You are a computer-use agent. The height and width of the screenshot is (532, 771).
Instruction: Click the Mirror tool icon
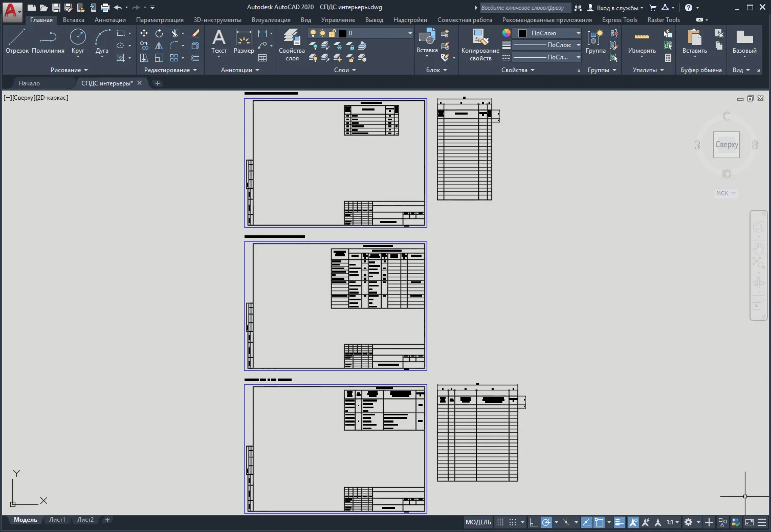(159, 46)
